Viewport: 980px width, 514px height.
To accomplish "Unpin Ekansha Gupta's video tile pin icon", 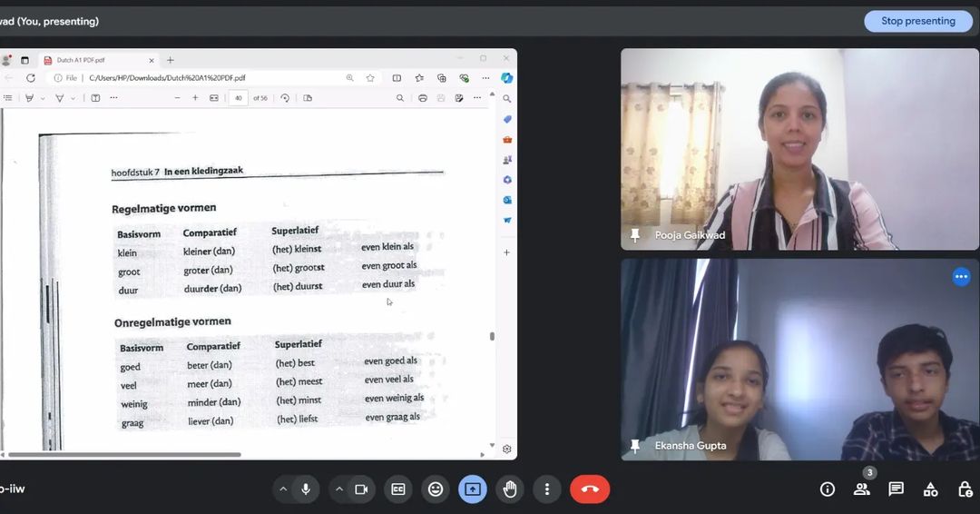I will coord(635,446).
